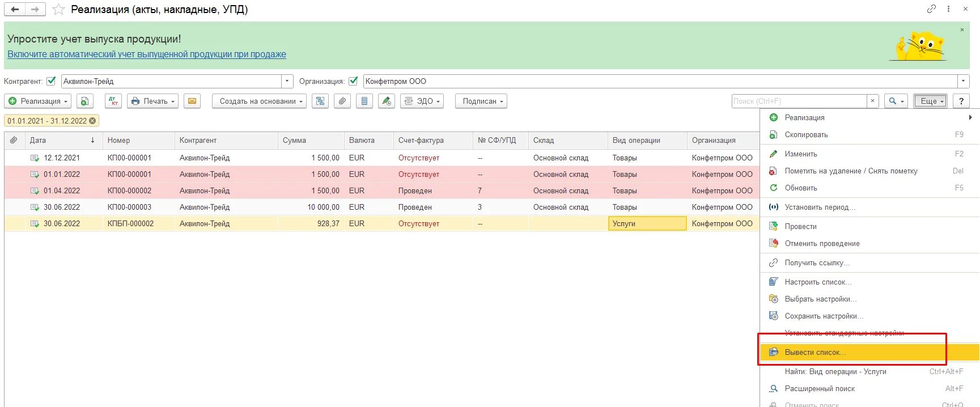Choose Сохранить настройки menu item
980x407 pixels.
tap(869, 316)
